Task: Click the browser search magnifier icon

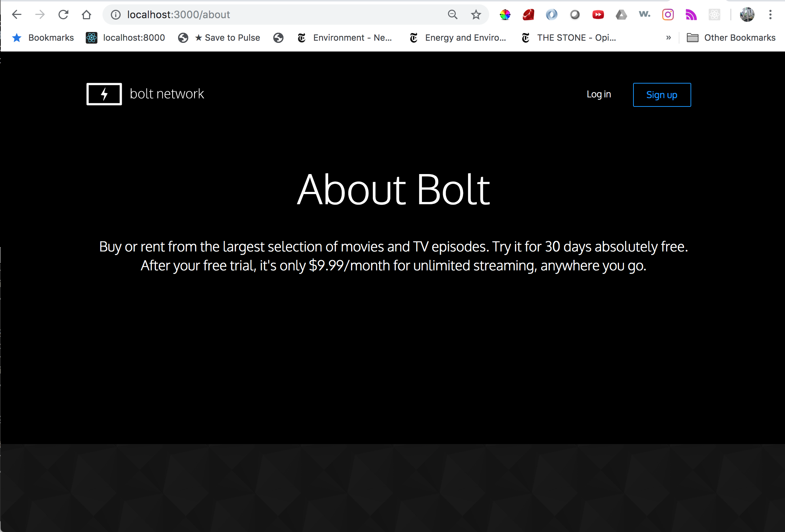Action: (x=452, y=14)
